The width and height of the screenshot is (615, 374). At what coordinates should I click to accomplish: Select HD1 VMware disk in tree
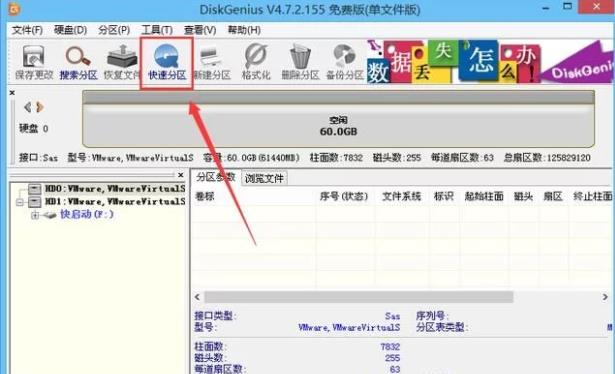pos(114,202)
